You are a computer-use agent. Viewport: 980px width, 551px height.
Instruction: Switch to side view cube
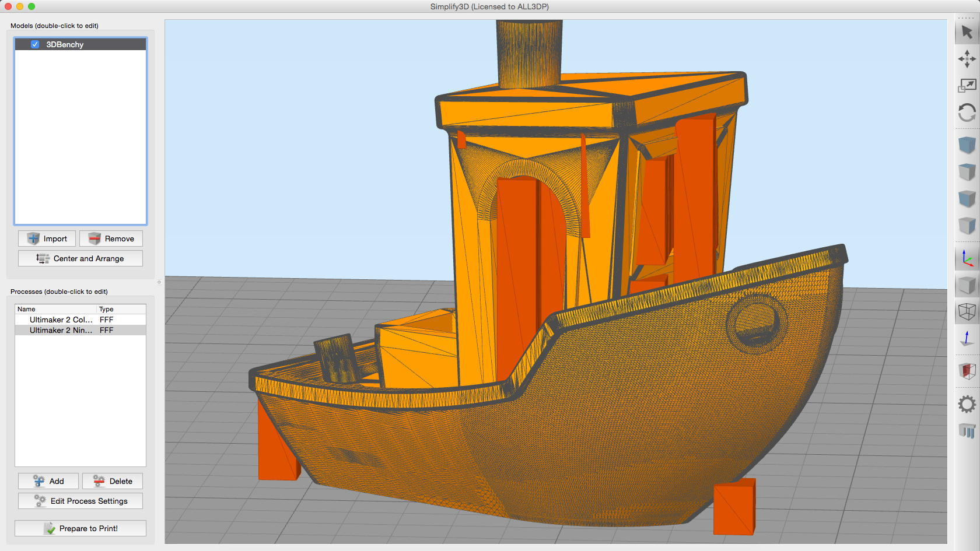[x=967, y=225]
